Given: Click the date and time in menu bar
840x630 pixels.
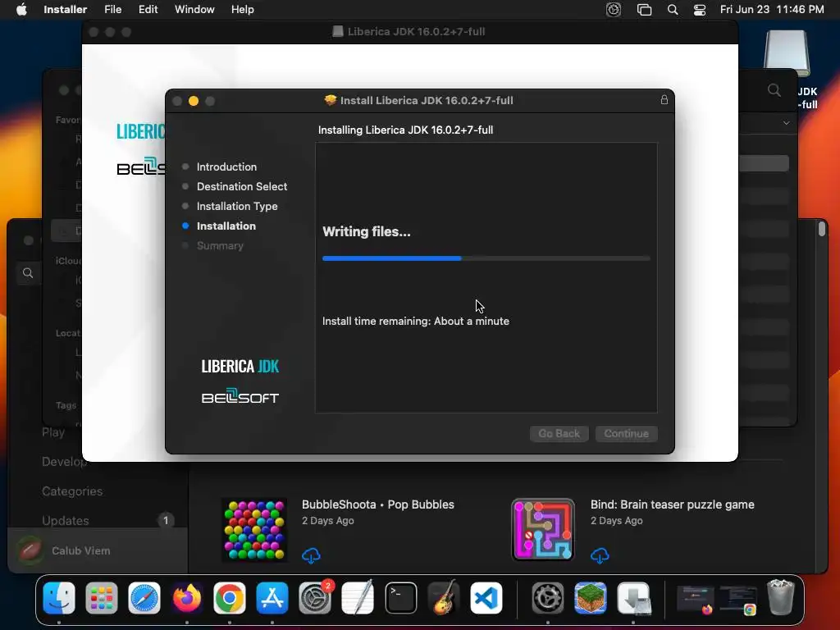Looking at the screenshot, I should (771, 9).
